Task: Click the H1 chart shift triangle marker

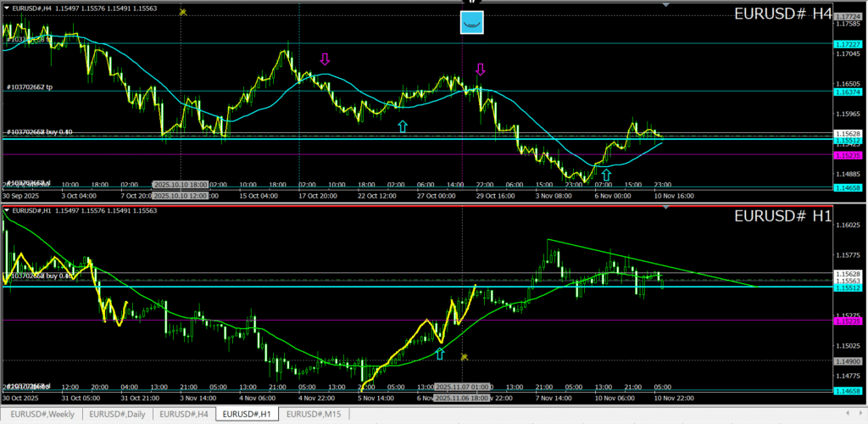Action: (x=665, y=208)
